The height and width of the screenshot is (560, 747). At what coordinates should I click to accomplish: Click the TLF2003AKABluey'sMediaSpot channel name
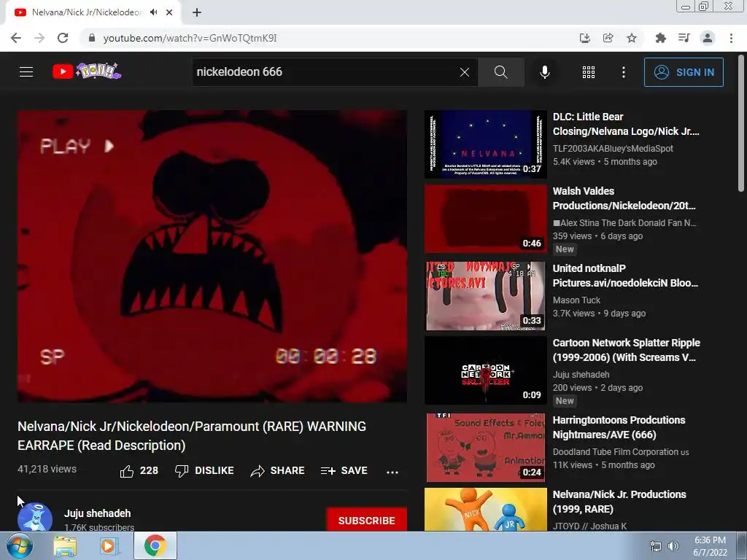pos(613,149)
